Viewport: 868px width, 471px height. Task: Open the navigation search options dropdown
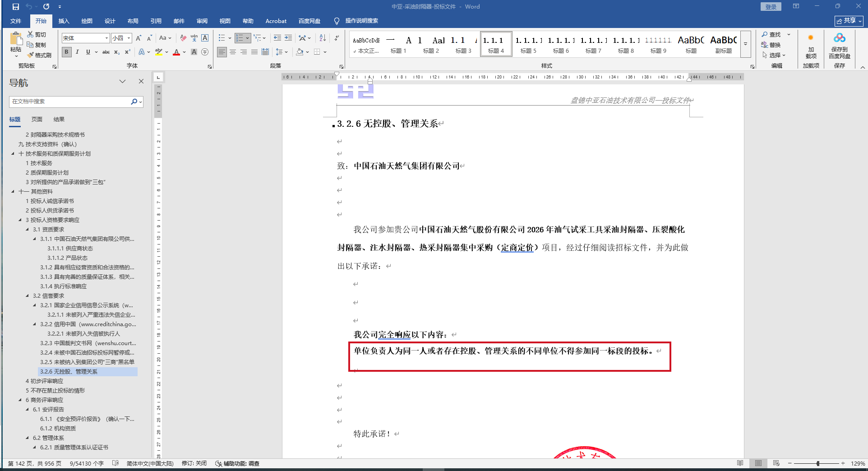click(141, 102)
